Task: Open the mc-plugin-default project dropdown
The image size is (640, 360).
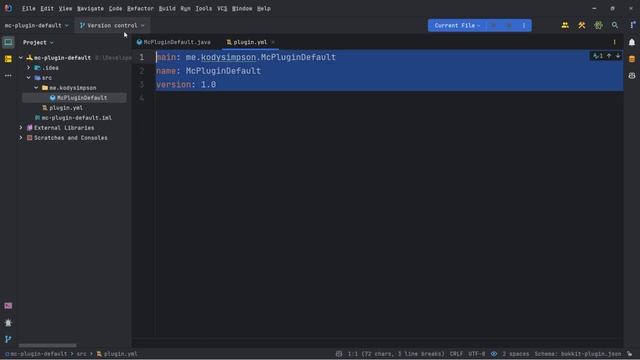Action: 36,25
